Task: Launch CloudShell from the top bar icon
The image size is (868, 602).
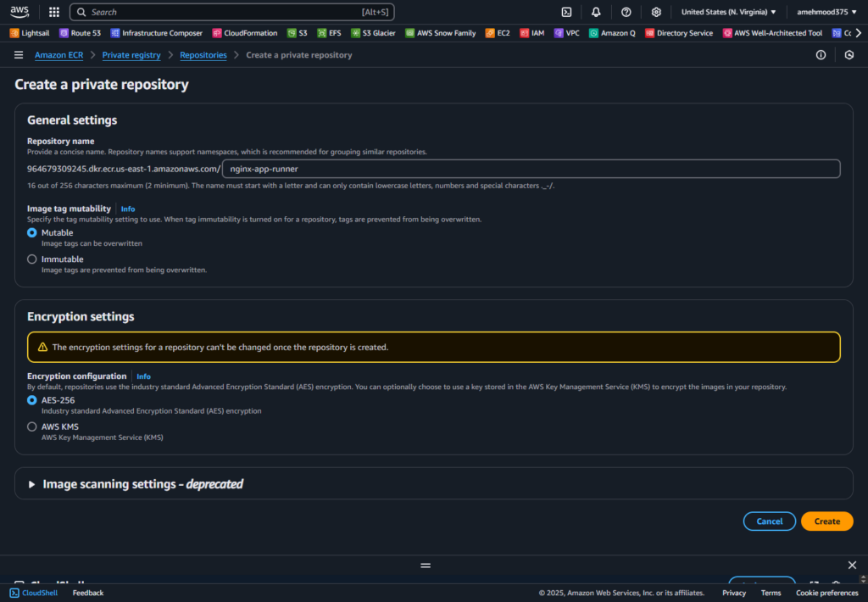Action: [x=566, y=12]
